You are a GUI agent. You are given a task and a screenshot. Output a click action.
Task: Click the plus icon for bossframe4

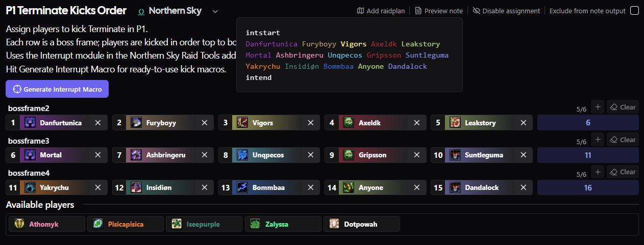598,172
